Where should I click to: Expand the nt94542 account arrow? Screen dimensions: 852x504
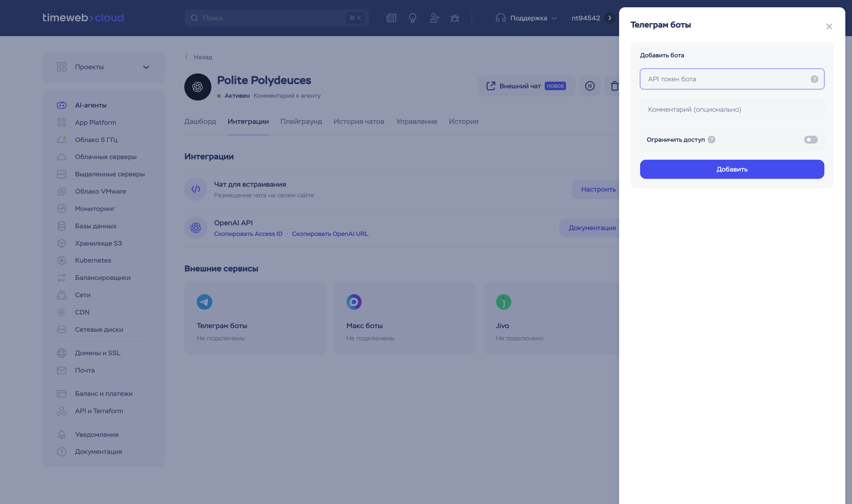[609, 18]
